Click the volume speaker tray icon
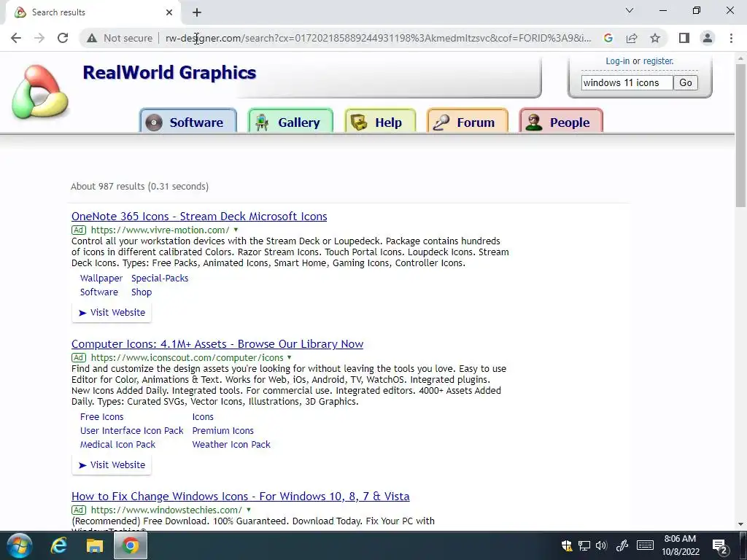Viewport: 747px width, 560px height. [601, 545]
